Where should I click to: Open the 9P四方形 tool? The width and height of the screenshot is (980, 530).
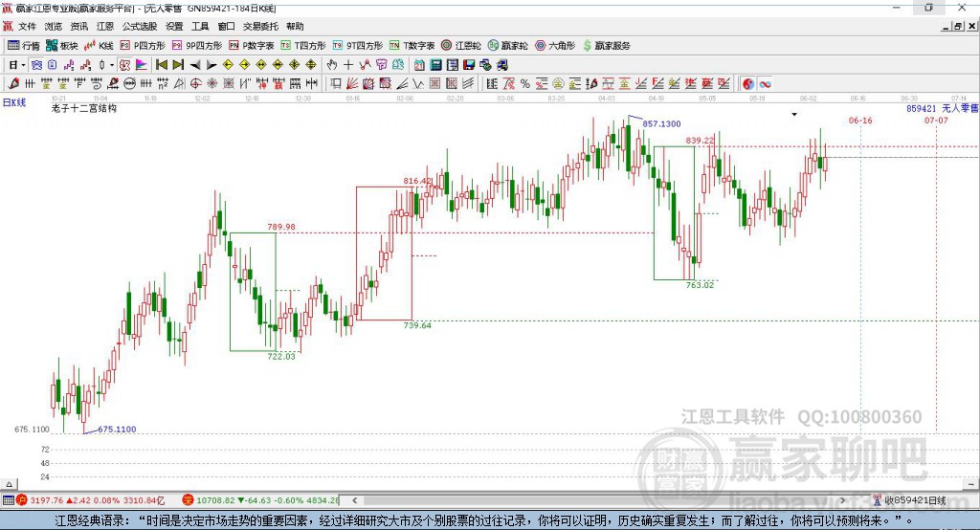tap(197, 46)
